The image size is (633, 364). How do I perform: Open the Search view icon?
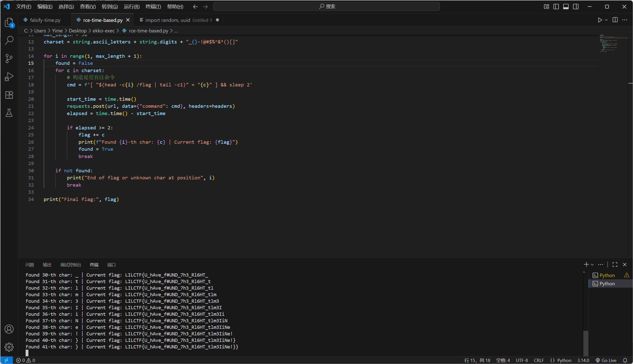pos(9,40)
